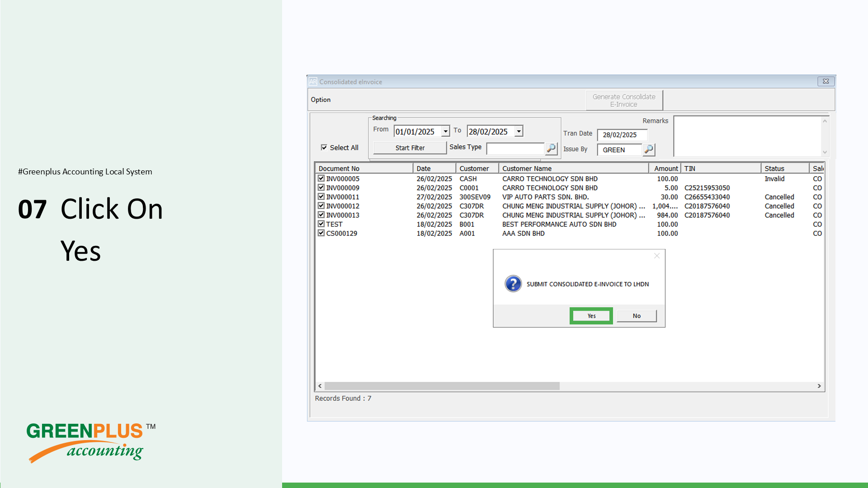Click the Remarks scrollbar up arrow
Screen dimensions: 868x488
pyautogui.click(x=825, y=121)
